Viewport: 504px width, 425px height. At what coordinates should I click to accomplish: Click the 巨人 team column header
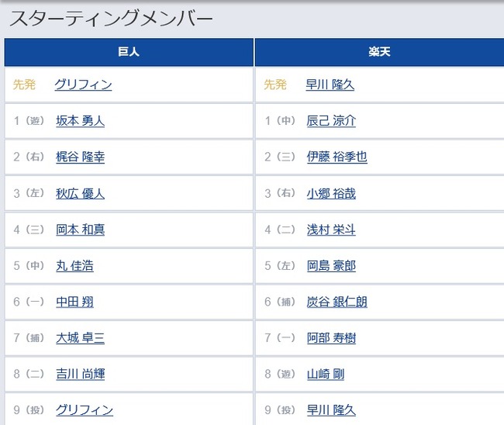pyautogui.click(x=129, y=52)
